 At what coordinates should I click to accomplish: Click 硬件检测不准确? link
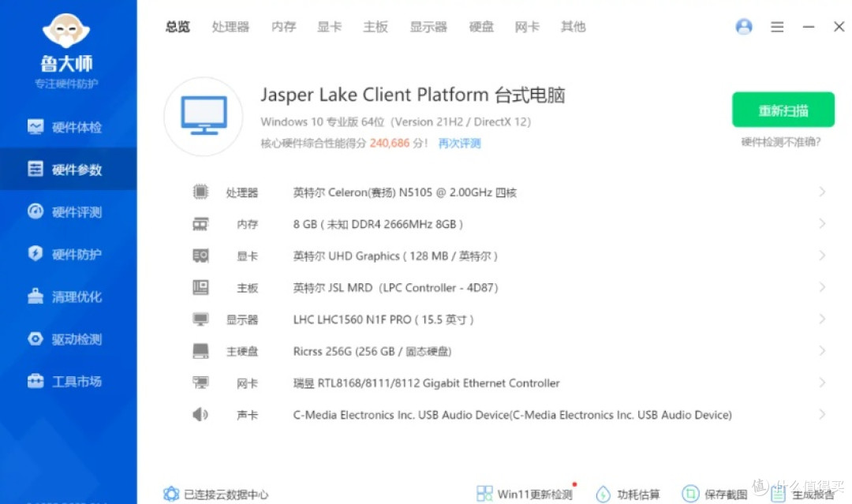pos(781,142)
